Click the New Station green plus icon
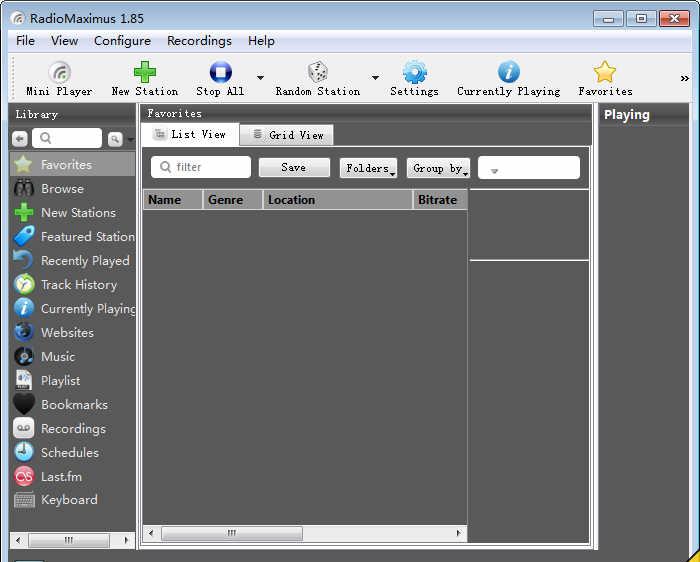 [x=145, y=72]
